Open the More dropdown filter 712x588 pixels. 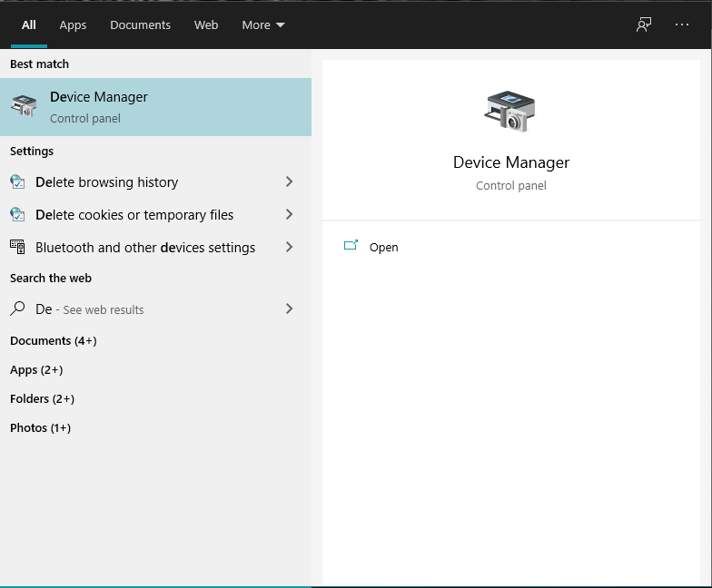pyautogui.click(x=263, y=25)
